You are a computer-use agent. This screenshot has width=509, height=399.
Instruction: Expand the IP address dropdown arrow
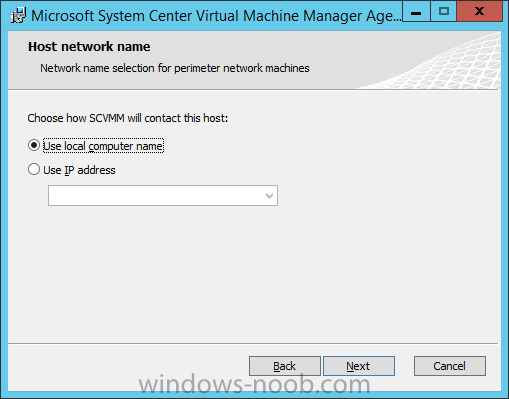point(269,196)
